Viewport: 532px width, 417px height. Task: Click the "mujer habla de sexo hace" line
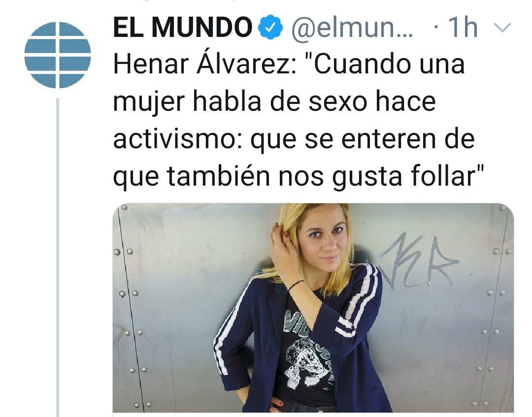pos(274,102)
